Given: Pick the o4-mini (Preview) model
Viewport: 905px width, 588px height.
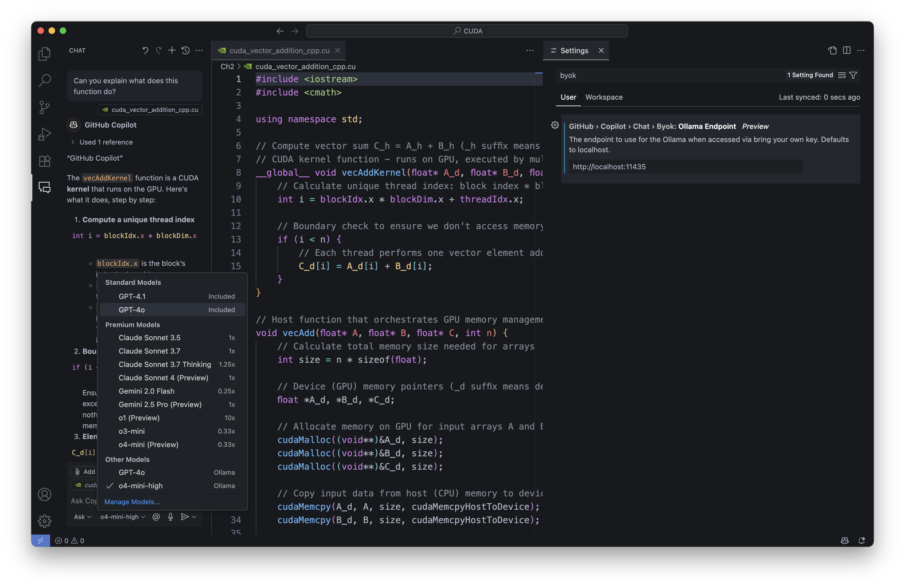Looking at the screenshot, I should pos(172,444).
